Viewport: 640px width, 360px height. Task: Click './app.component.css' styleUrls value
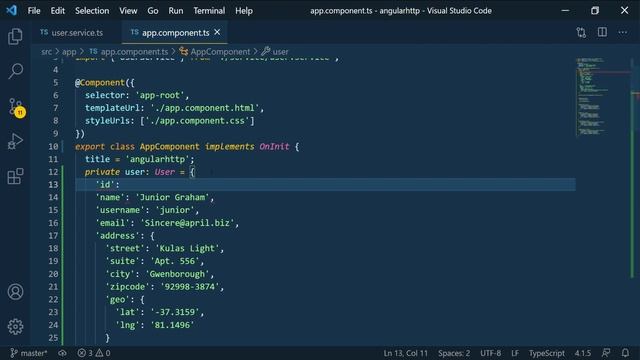(198, 121)
